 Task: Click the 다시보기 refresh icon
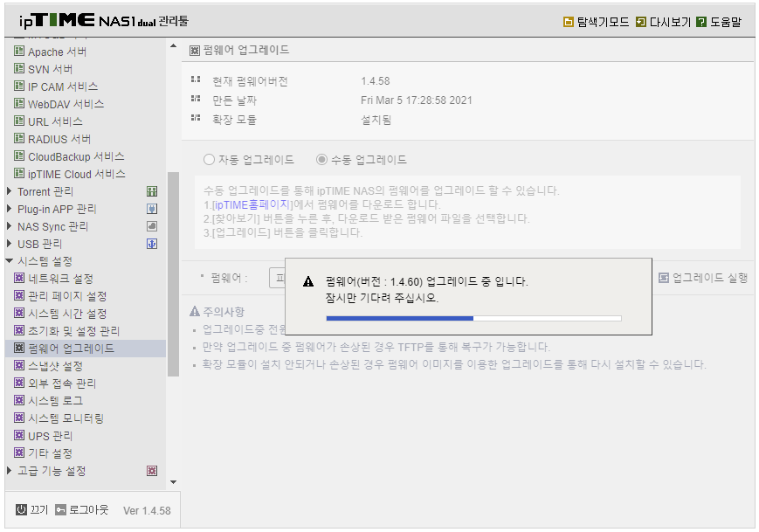pos(641,22)
